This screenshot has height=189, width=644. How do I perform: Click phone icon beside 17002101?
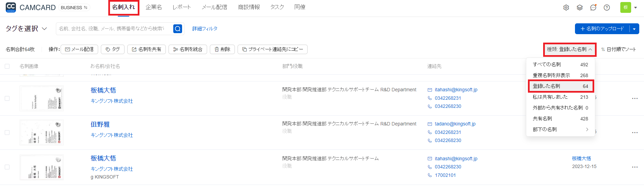[x=430, y=175]
